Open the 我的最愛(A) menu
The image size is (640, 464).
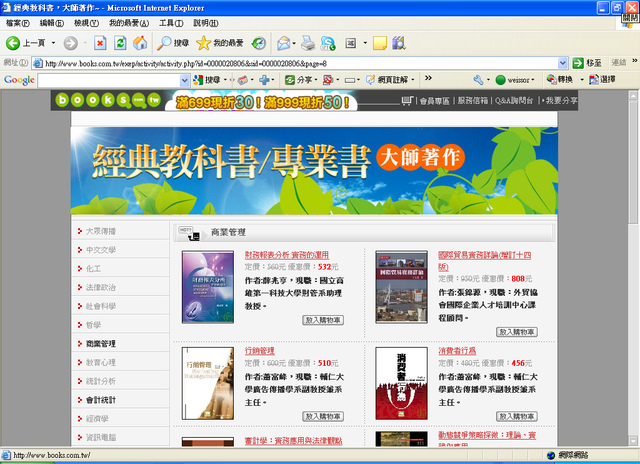click(129, 23)
